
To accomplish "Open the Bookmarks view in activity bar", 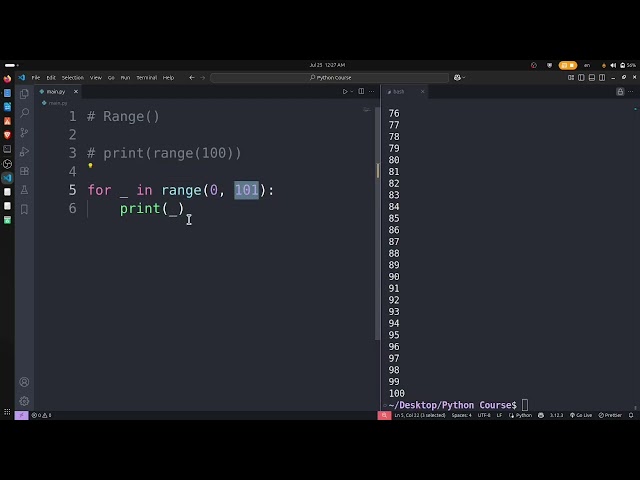I will [24, 209].
